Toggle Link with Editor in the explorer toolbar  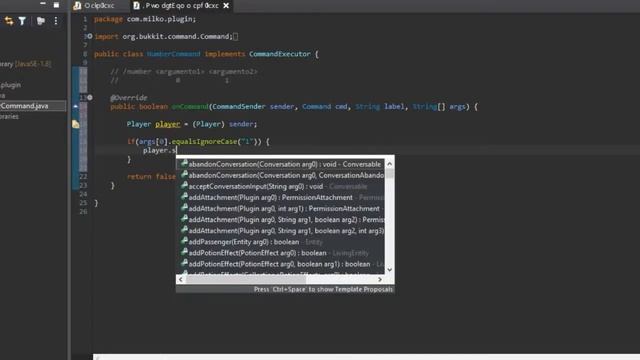[x=9, y=21]
